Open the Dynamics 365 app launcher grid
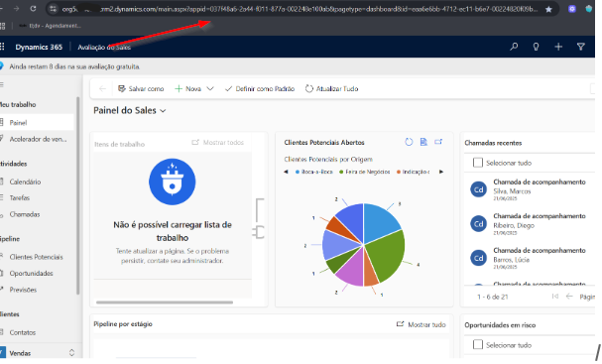602x364 pixels. 2,47
